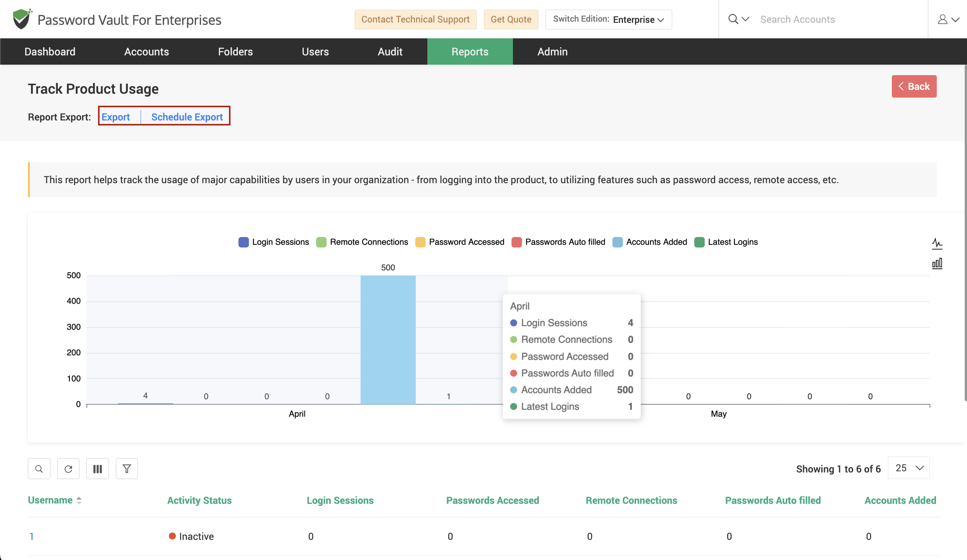Open the Users tab

point(315,52)
